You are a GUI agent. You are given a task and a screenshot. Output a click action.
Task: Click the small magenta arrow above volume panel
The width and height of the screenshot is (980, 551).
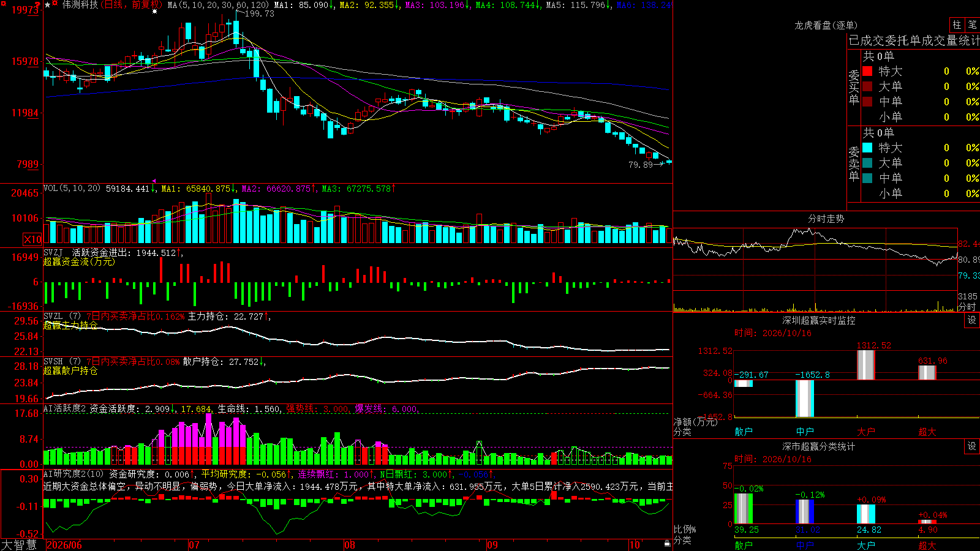point(154,181)
